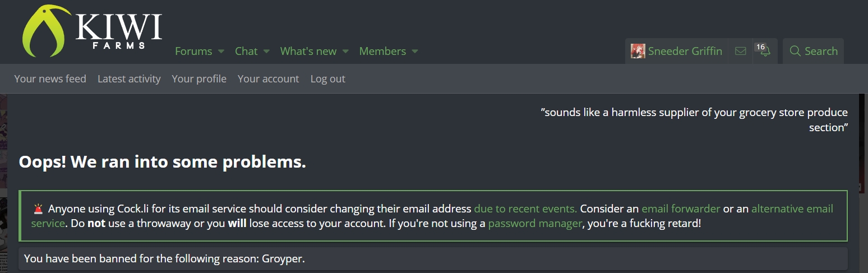Click the red siren notice icon
This screenshot has height=273, width=868.
click(x=38, y=209)
